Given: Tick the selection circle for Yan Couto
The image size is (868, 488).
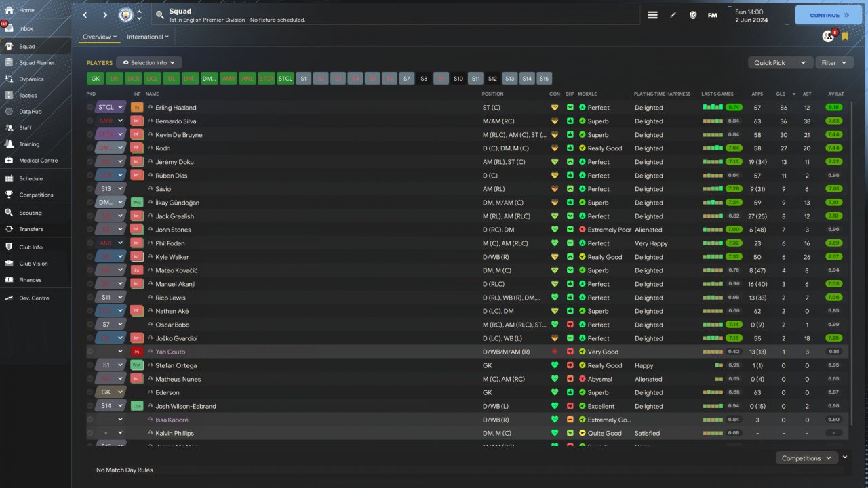Looking at the screenshot, I should 90,351.
